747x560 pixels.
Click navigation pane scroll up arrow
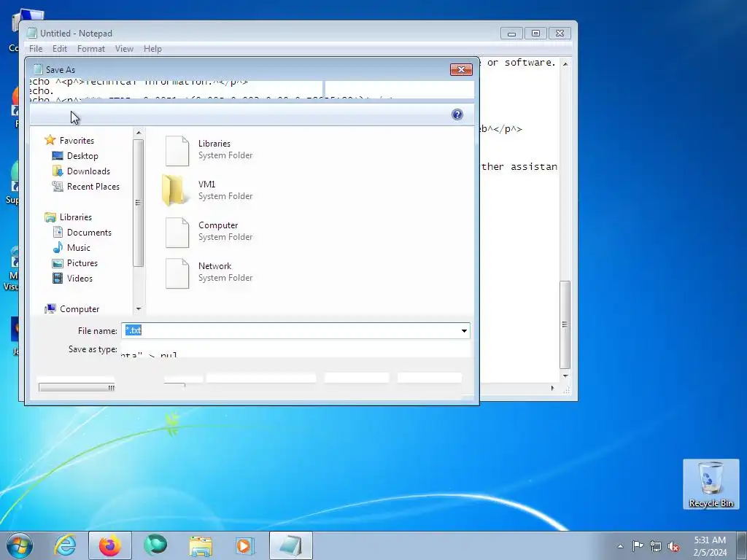click(139, 133)
